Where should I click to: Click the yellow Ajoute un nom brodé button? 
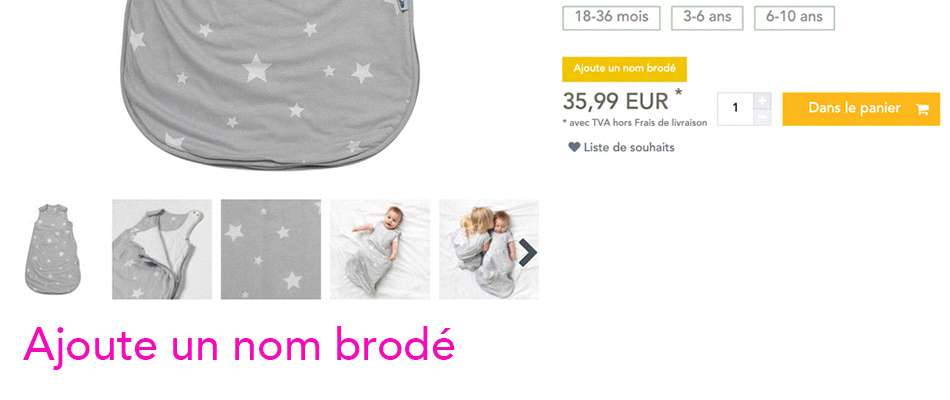click(x=624, y=69)
